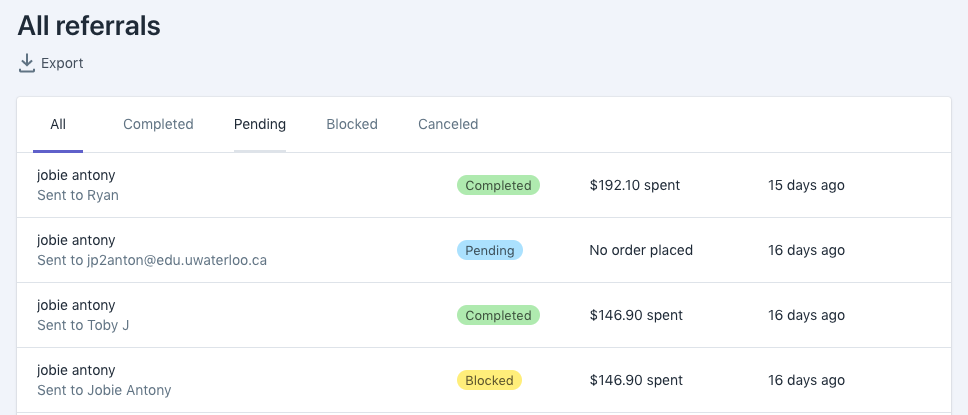This screenshot has height=415, width=968.
Task: Click Completed badge in Toby J row
Action: coord(498,315)
